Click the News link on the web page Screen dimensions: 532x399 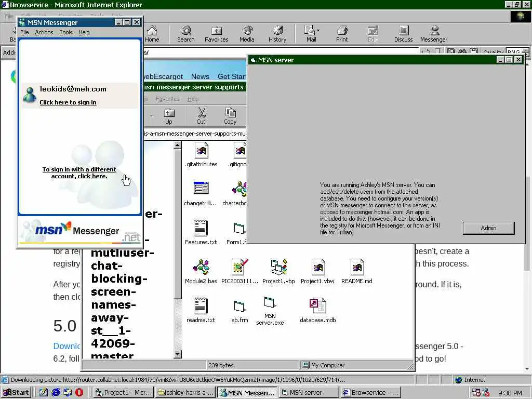click(200, 76)
